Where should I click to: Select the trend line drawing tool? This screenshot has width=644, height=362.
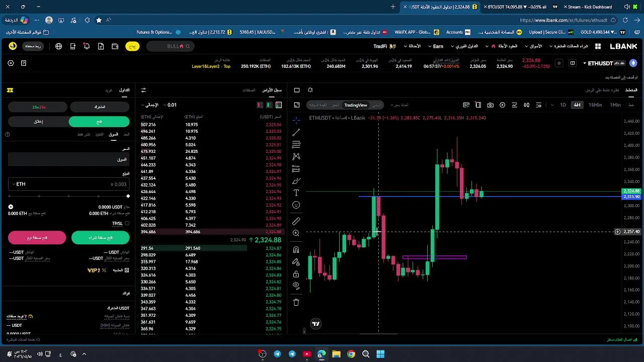point(296,132)
